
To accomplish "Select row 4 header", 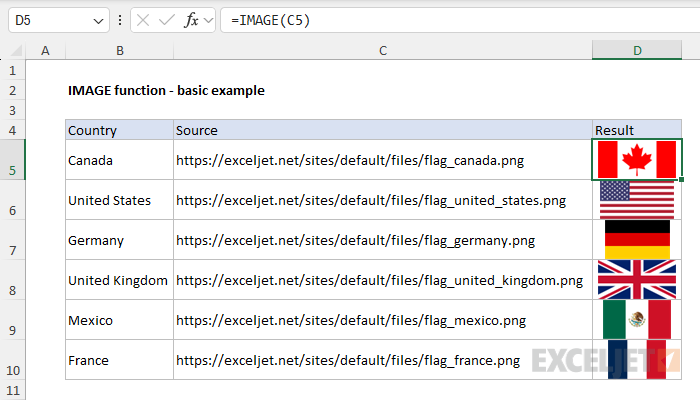I will coord(12,130).
